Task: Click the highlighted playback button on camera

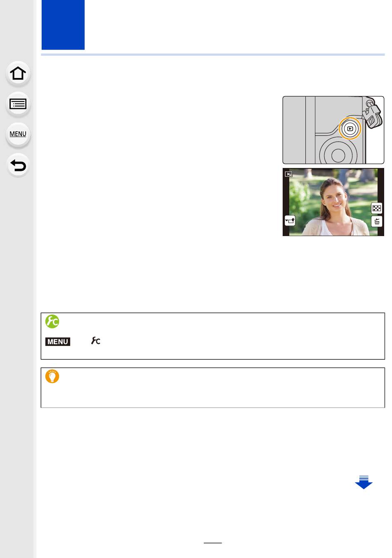Action: 350,129
